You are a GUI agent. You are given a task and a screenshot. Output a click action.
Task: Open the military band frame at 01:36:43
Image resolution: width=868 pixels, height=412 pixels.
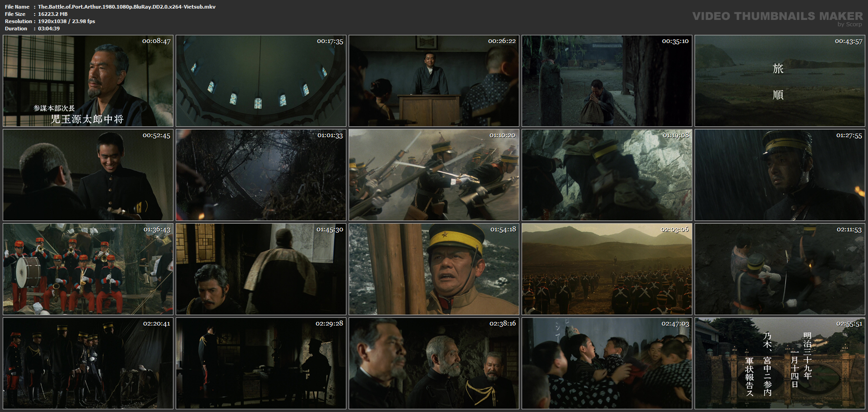[x=88, y=269]
